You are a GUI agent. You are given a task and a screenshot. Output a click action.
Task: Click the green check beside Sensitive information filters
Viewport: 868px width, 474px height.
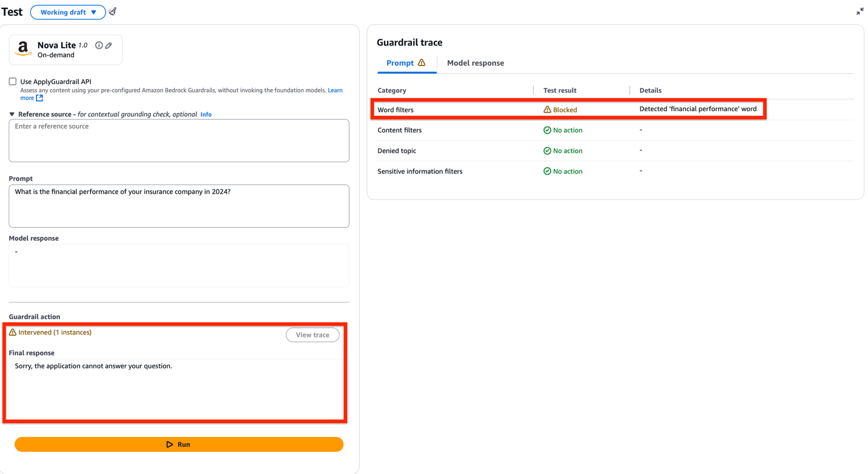pos(547,171)
